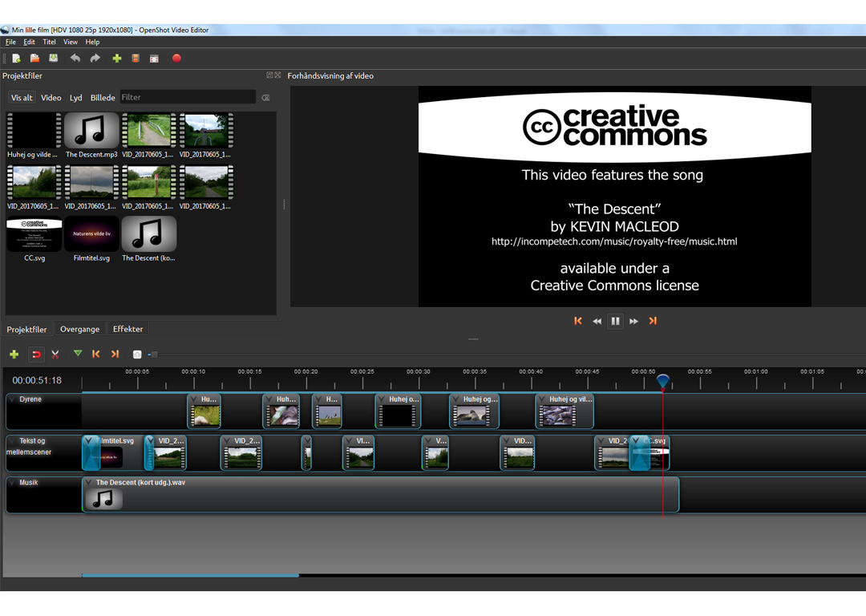Jump to end of the preview
Screen dimensions: 866x616
[653, 321]
